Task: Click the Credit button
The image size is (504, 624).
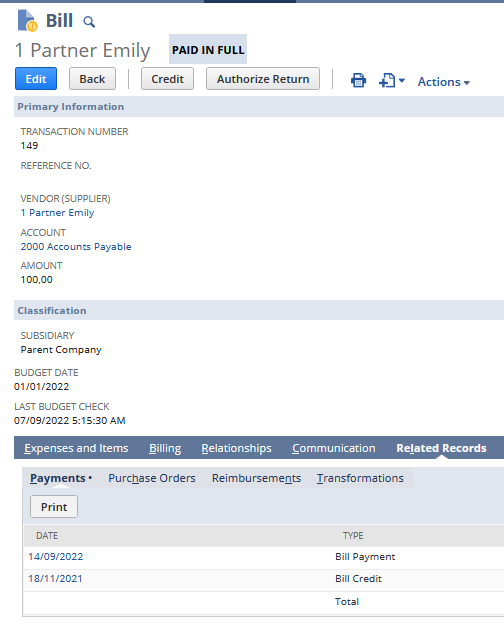Action: pos(167,79)
